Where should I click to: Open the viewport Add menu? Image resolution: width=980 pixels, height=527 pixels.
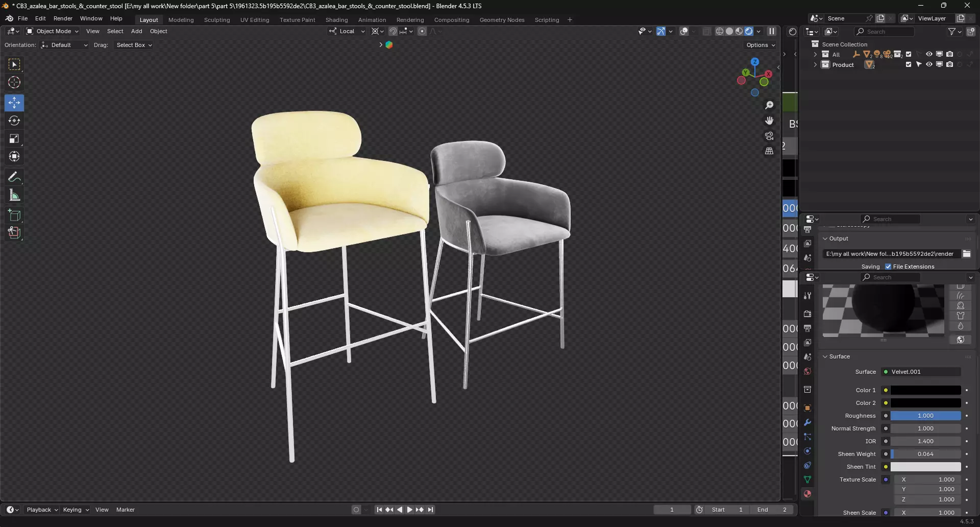point(136,31)
